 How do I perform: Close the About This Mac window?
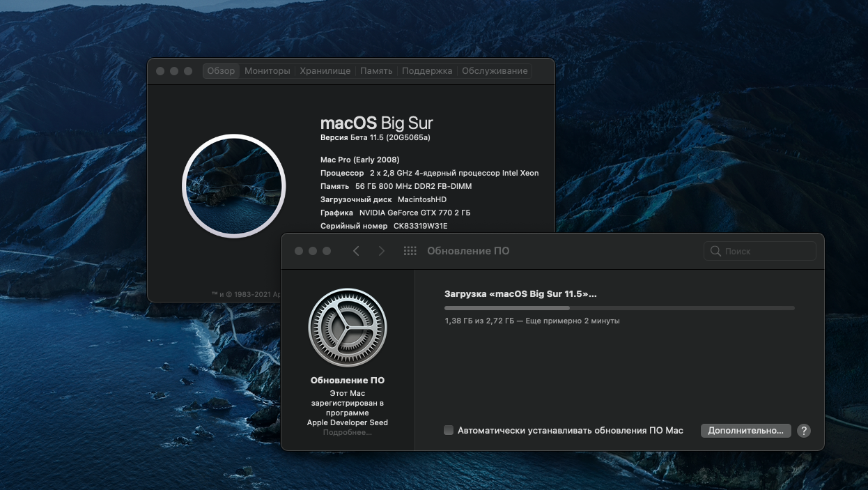pyautogui.click(x=160, y=71)
